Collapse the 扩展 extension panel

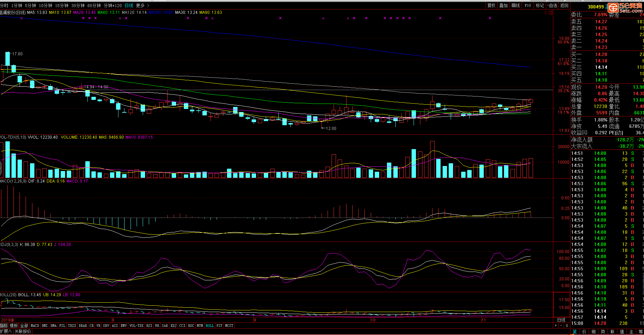pos(6,332)
